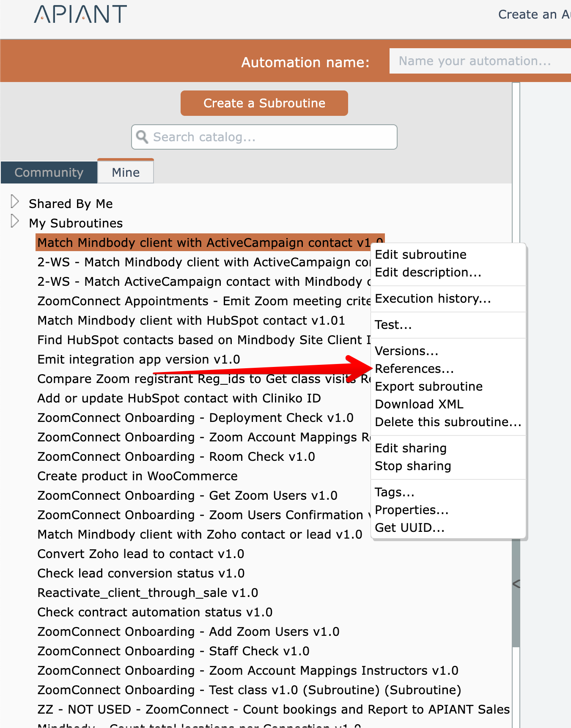Expand the Shared By Me folder

point(15,202)
